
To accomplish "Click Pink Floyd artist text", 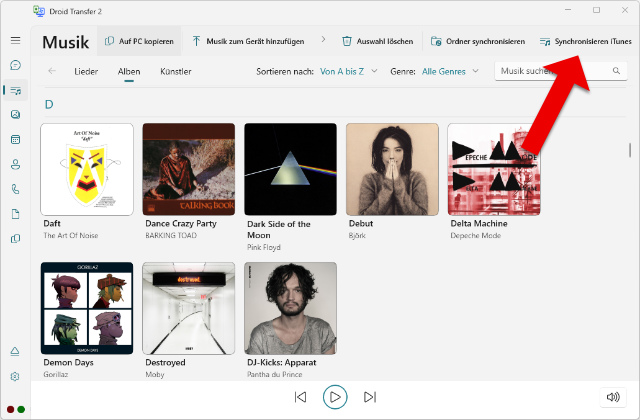I will point(264,247).
